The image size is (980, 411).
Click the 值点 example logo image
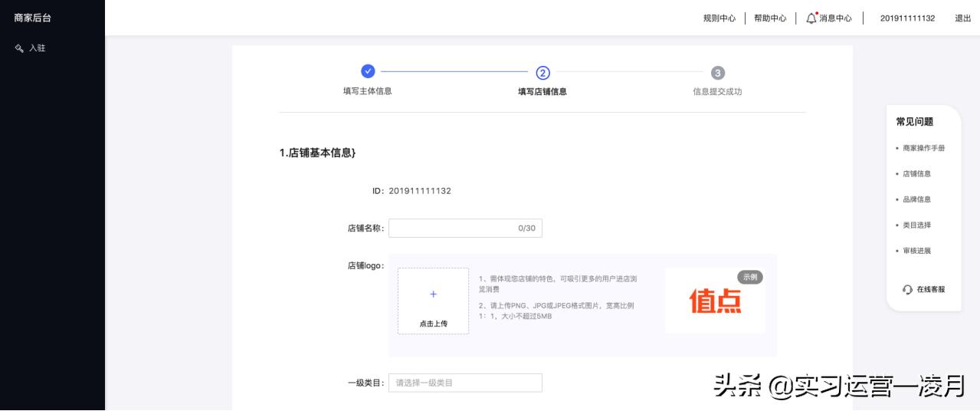coord(715,301)
